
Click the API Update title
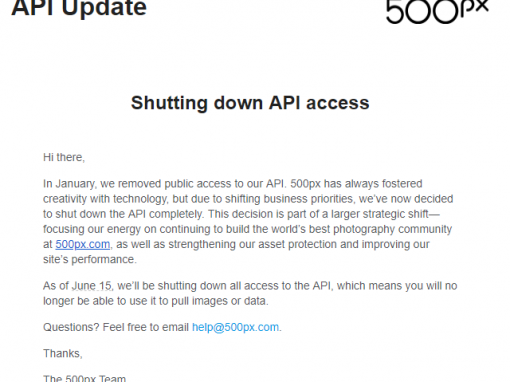click(79, 8)
